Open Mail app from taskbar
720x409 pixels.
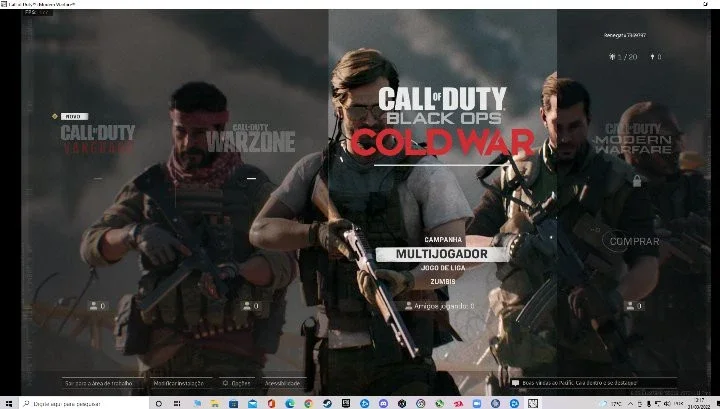tap(253, 403)
